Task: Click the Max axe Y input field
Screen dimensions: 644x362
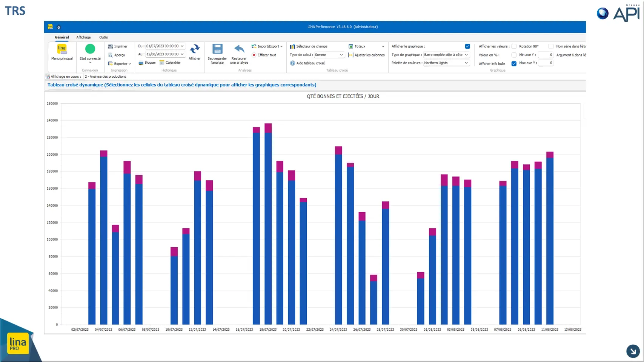Action: point(546,63)
